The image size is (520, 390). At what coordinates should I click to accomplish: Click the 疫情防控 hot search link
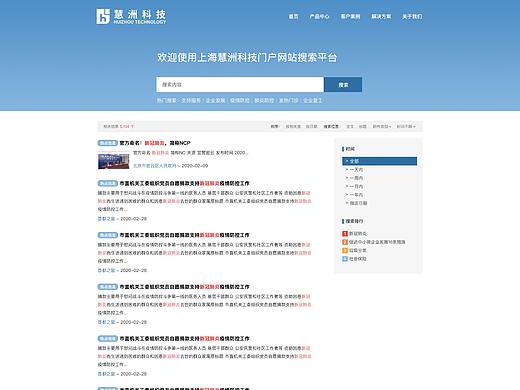pos(240,100)
